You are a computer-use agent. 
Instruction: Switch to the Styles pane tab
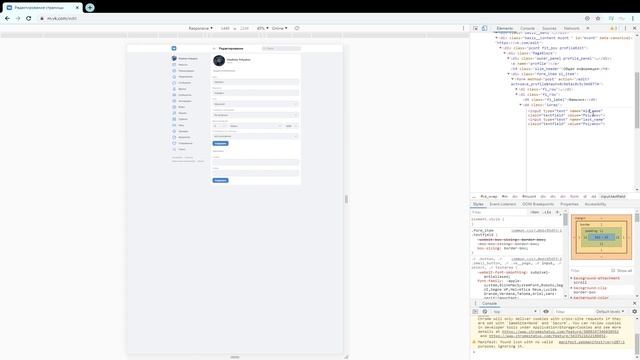tap(478, 204)
